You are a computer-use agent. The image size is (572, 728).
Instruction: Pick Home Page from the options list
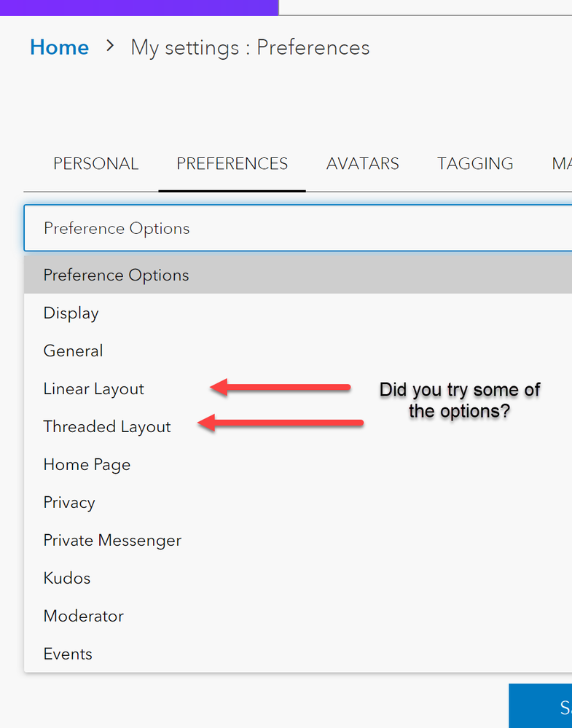pos(87,465)
